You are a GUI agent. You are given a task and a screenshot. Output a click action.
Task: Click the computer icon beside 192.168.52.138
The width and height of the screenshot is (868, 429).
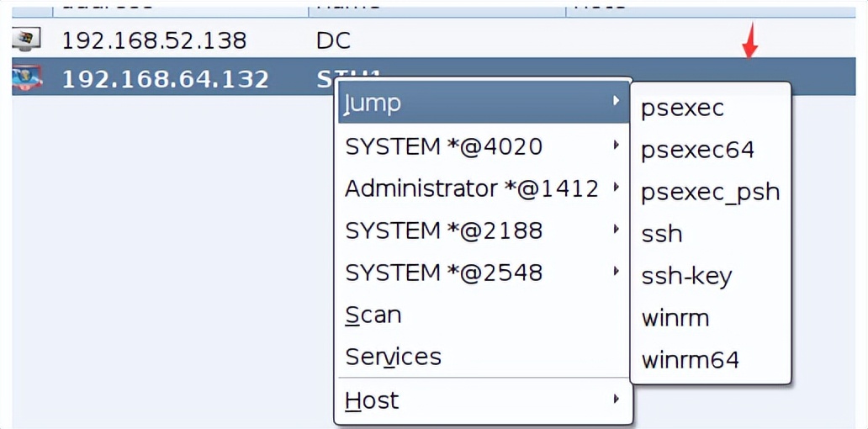tap(27, 40)
